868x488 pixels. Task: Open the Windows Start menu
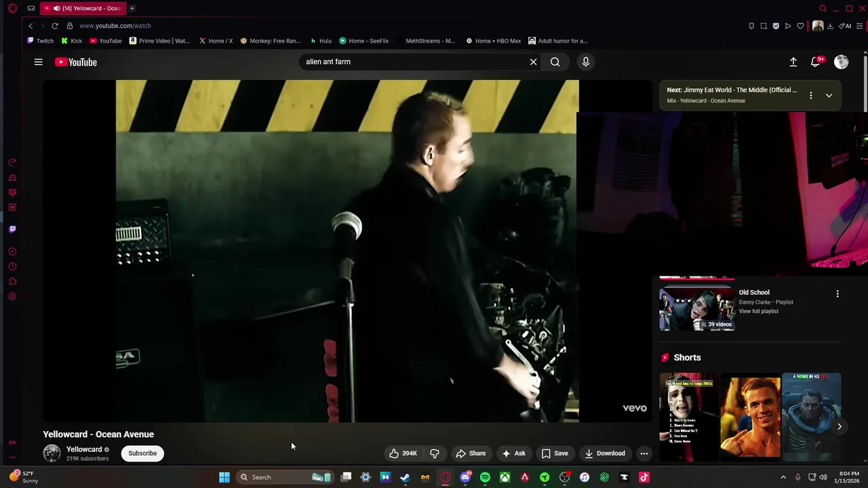click(224, 477)
